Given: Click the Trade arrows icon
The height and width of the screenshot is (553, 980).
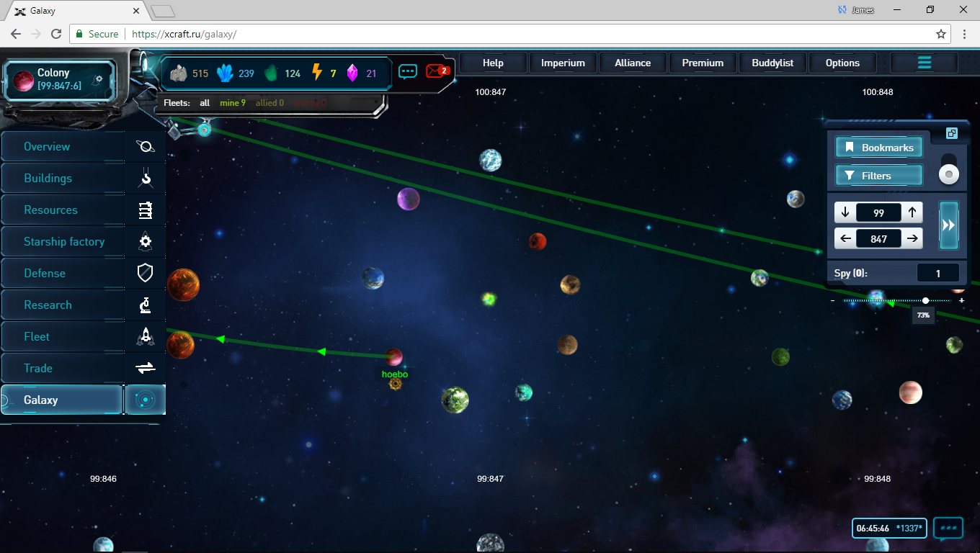Looking at the screenshot, I should [x=146, y=368].
